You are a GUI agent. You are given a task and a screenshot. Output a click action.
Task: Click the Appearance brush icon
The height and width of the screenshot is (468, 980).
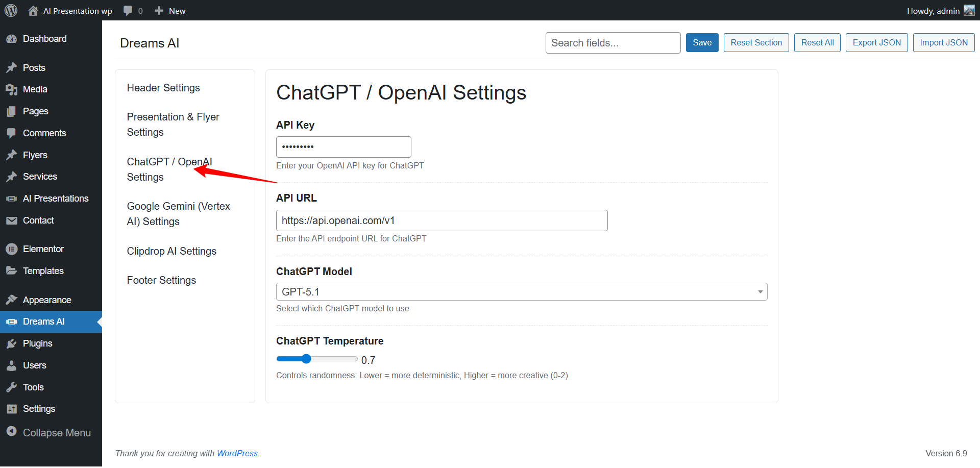tap(12, 300)
